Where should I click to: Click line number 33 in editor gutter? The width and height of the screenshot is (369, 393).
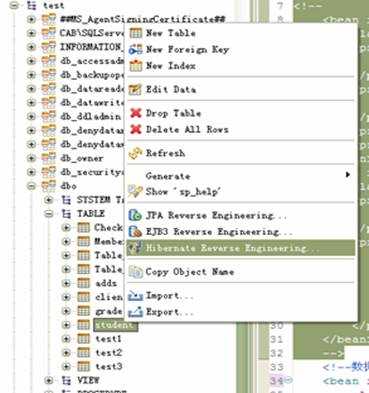click(276, 367)
